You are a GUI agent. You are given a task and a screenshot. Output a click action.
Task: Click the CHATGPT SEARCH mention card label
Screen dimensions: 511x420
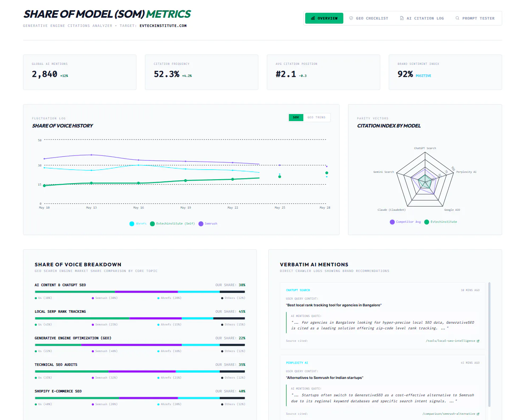pyautogui.click(x=298, y=290)
